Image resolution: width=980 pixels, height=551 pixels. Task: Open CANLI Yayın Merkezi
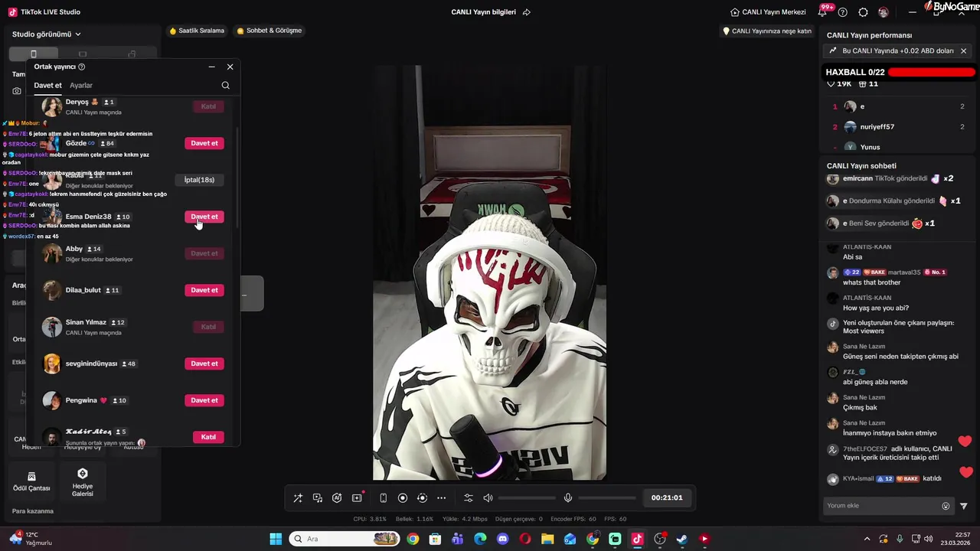coord(768,12)
